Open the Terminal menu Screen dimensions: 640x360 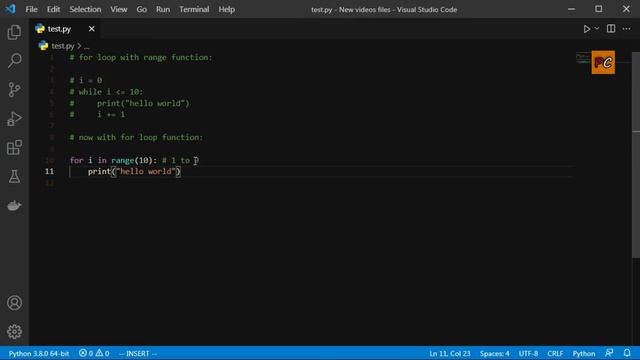194,9
